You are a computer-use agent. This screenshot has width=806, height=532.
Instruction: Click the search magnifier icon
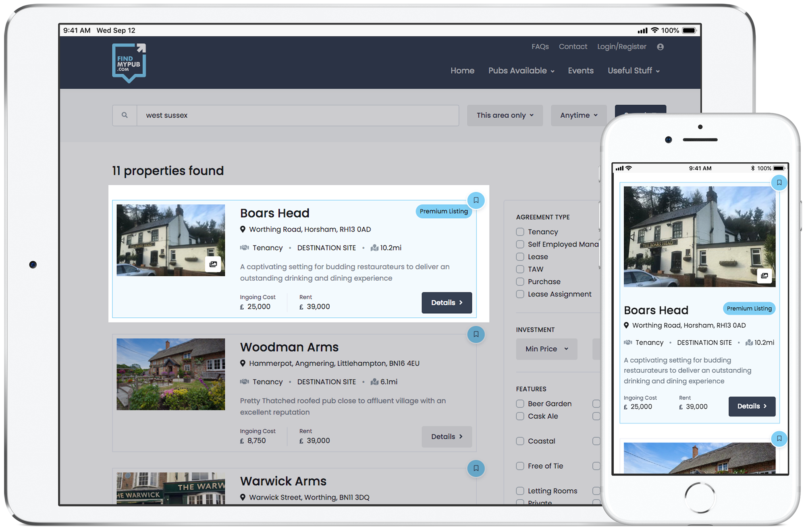(125, 115)
